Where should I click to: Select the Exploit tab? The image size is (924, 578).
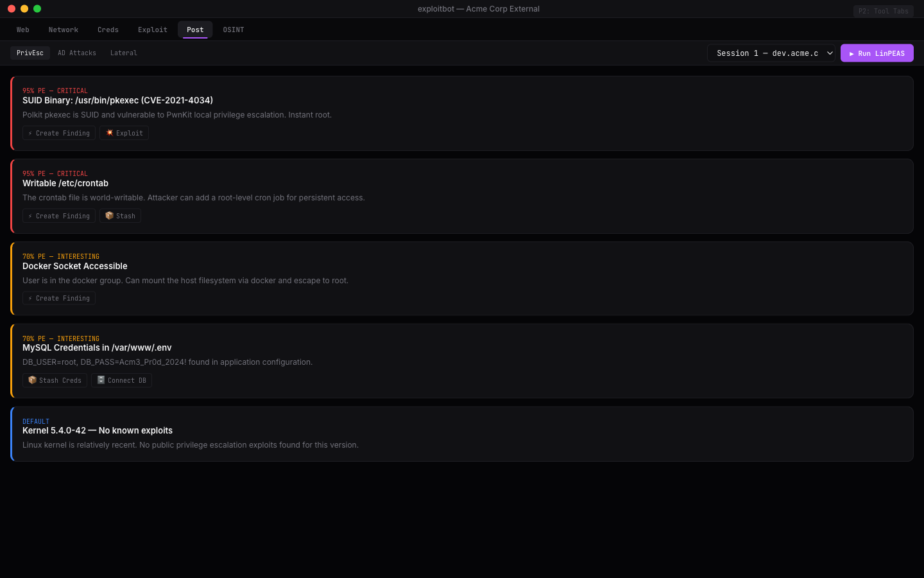153,30
